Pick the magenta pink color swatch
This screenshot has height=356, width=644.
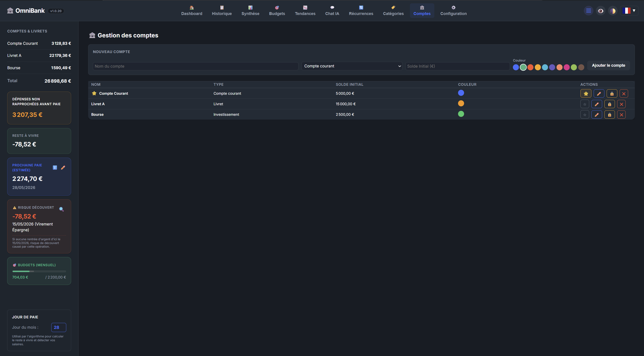tap(567, 67)
